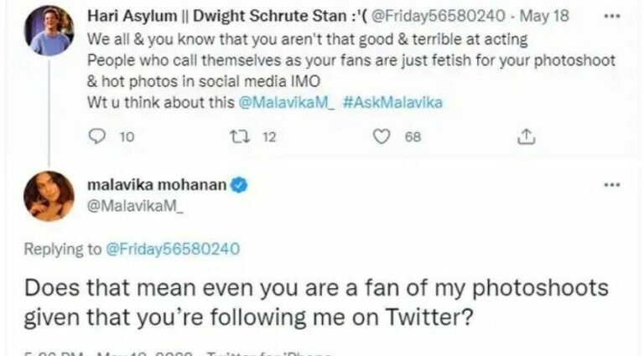Like the tweet with 68 likes

coord(382,137)
